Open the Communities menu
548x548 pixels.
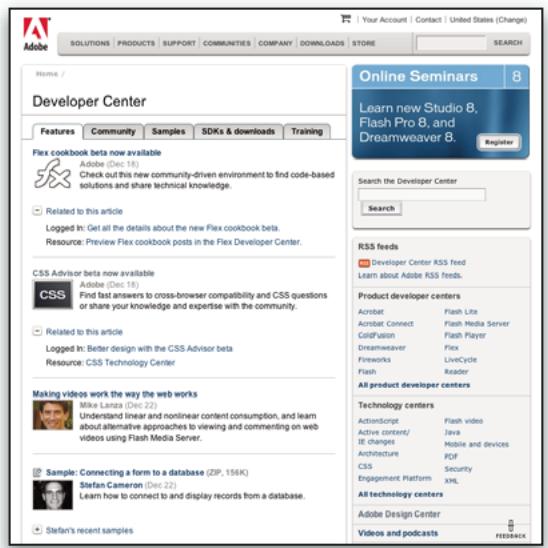227,43
